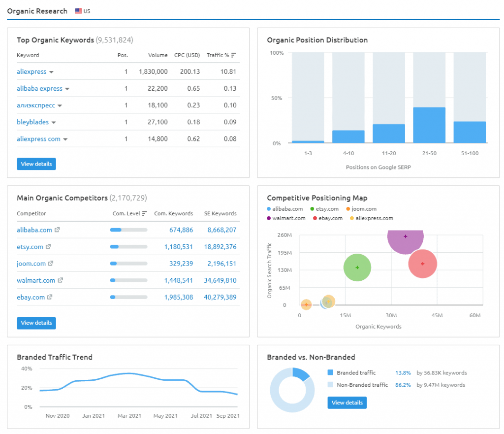Click walmart.com common keywords 1,448,541
Viewport: 504px width, 434px height.
pyautogui.click(x=179, y=280)
